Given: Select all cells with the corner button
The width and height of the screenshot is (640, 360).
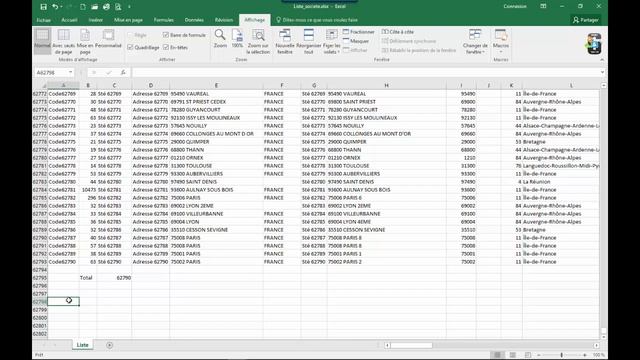Looking at the screenshot, I should click(40, 85).
